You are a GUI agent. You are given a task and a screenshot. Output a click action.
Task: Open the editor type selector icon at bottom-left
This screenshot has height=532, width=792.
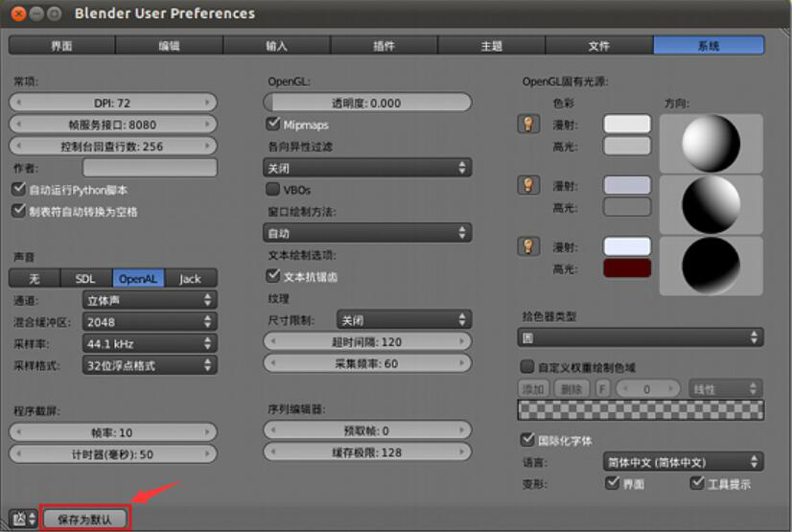(x=23, y=519)
